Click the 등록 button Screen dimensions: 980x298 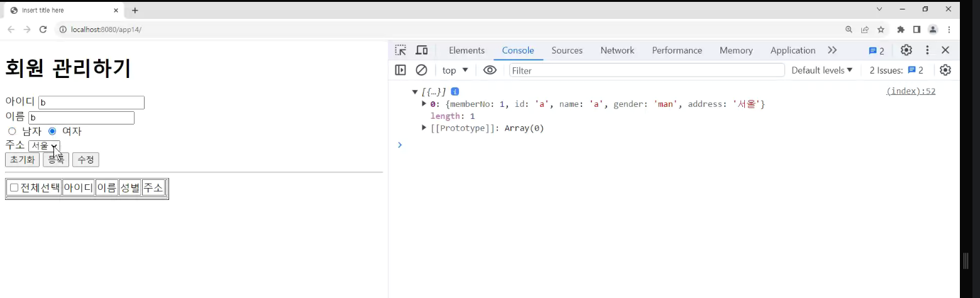click(56, 160)
